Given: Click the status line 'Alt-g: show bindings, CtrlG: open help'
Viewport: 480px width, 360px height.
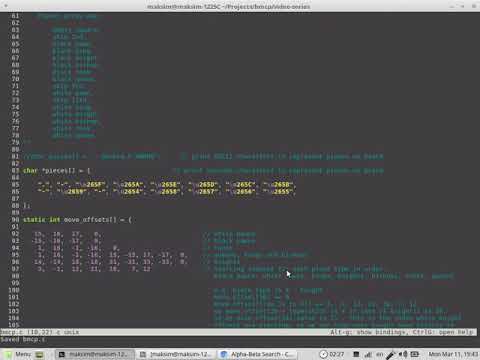Looking at the screenshot, I should (402, 332).
